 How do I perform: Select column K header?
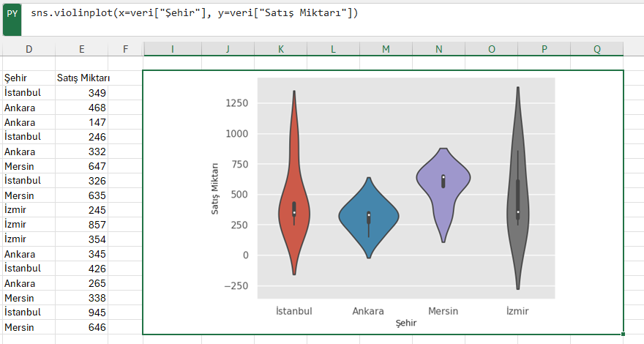tap(280, 49)
